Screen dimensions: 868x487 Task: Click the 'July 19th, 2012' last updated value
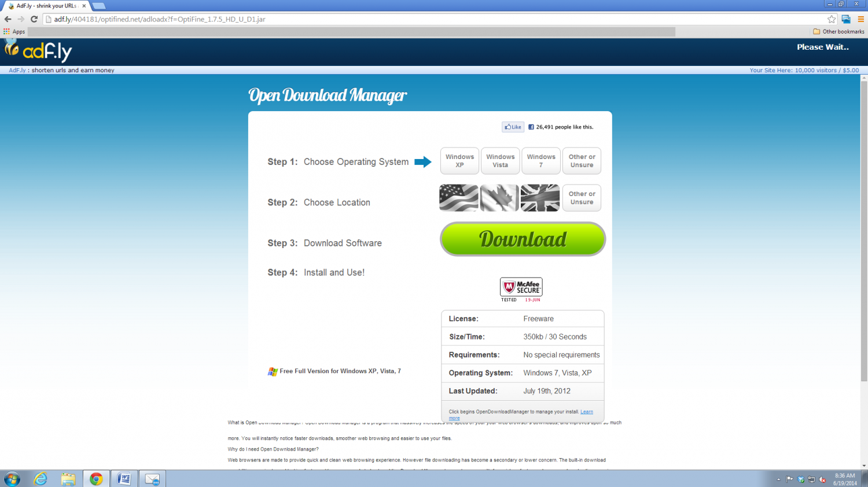click(547, 391)
